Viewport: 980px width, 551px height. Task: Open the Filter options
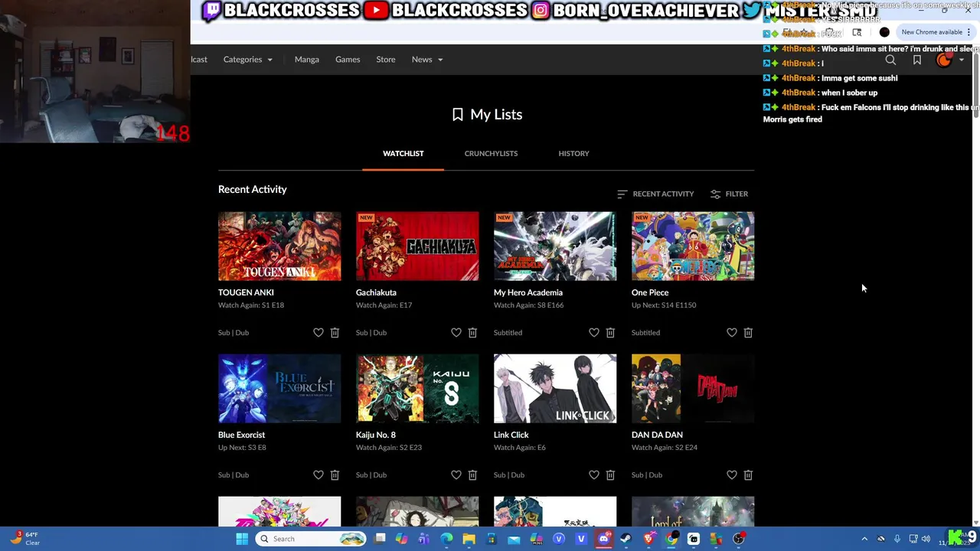(x=729, y=194)
